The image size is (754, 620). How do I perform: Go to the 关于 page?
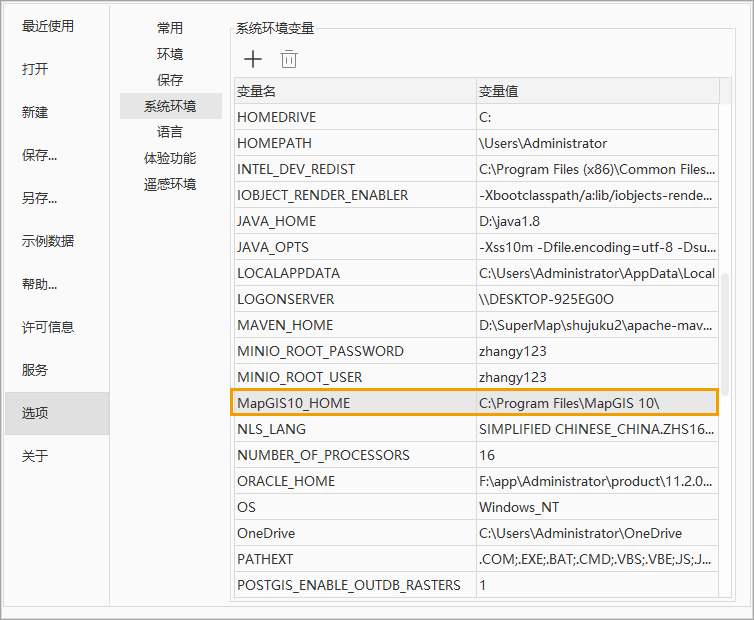[35, 456]
